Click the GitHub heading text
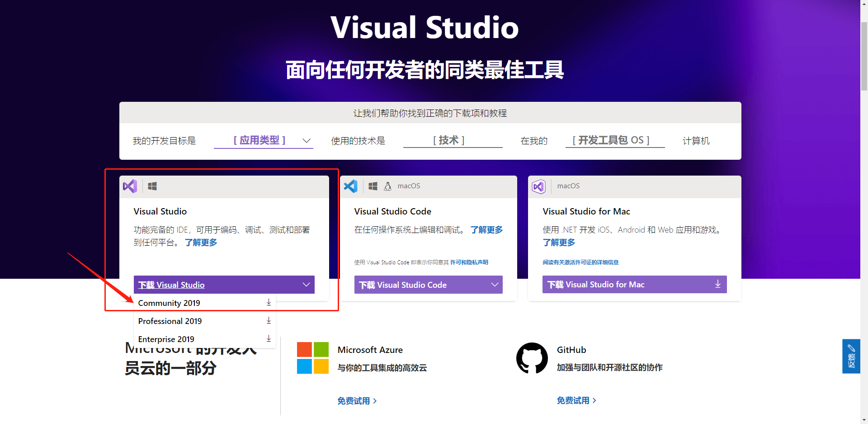Viewport: 868px width, 424px height. (571, 350)
